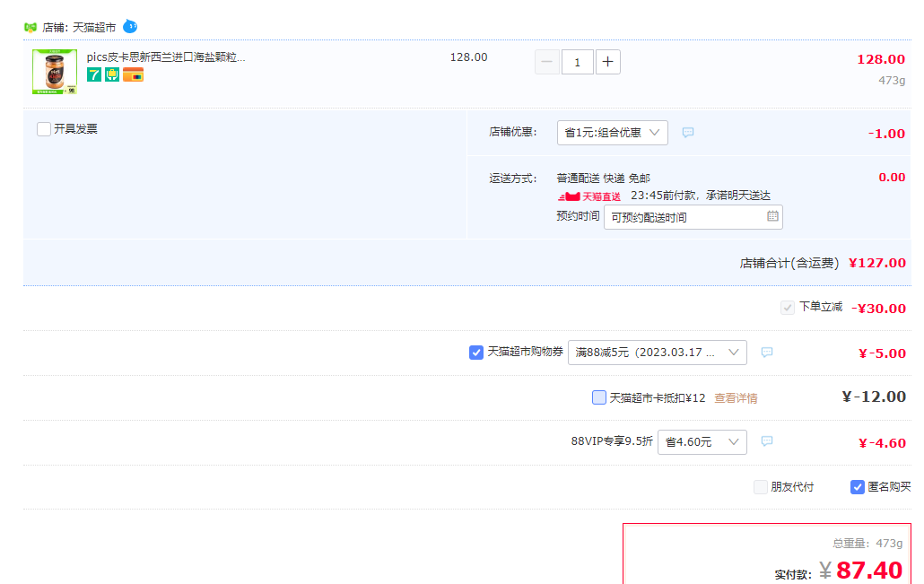Click the 87.40 final payment amount
The image size is (924, 584).
(x=869, y=570)
